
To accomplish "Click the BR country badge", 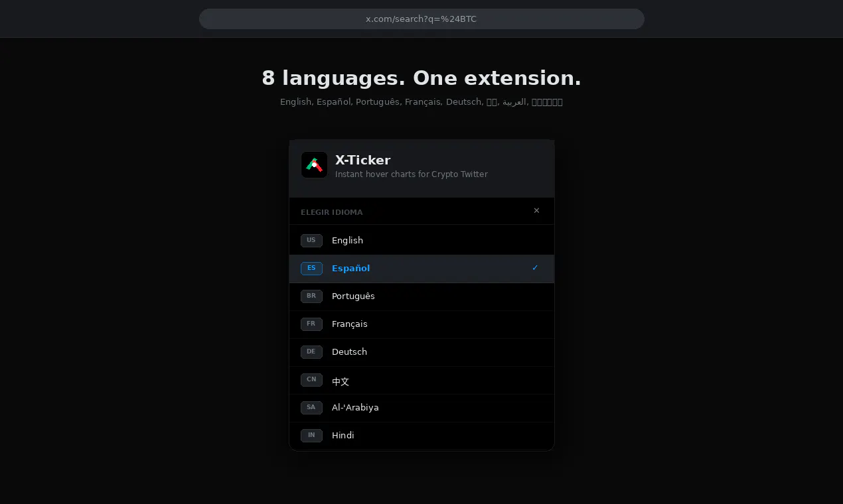I will tap(311, 296).
